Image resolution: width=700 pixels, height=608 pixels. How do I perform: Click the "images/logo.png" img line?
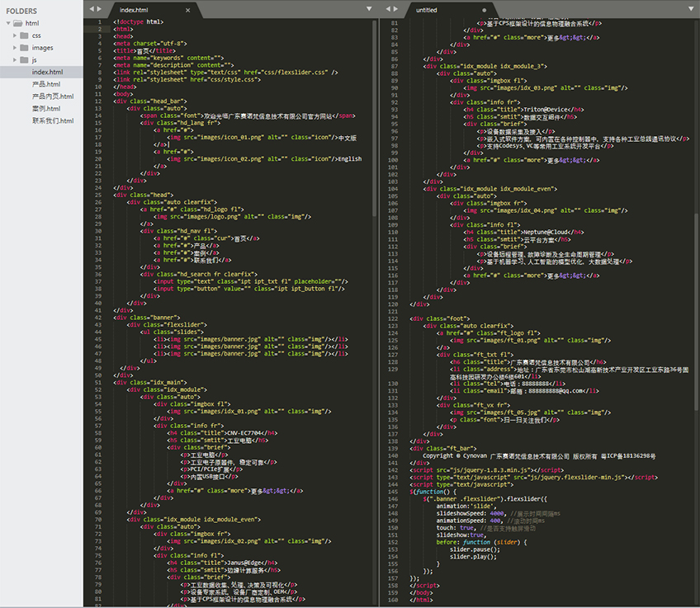click(233, 217)
